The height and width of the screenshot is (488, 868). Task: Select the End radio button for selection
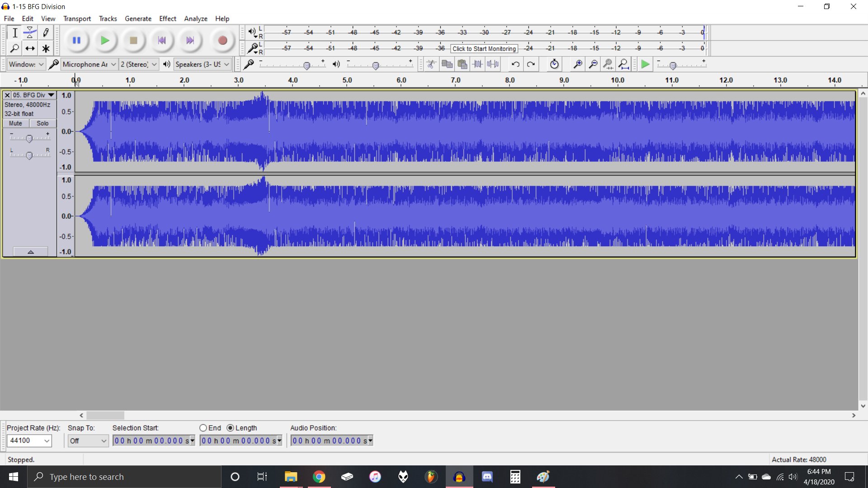pos(202,428)
